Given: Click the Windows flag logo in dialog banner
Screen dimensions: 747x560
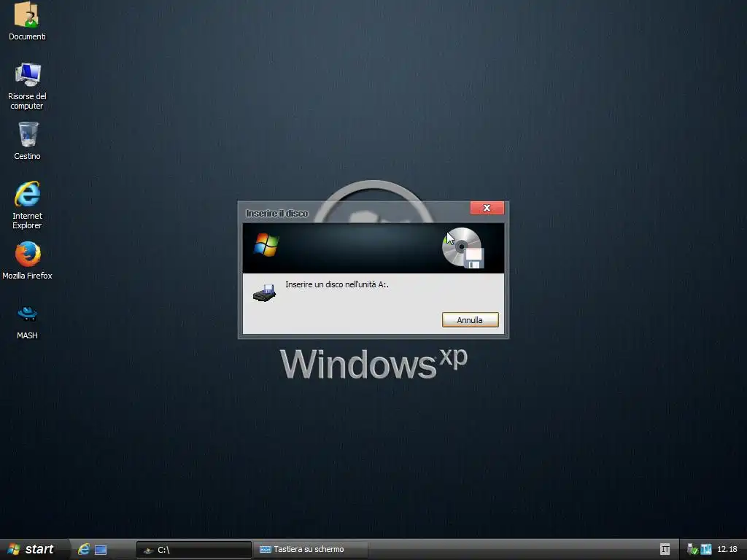Looking at the screenshot, I should point(266,245).
